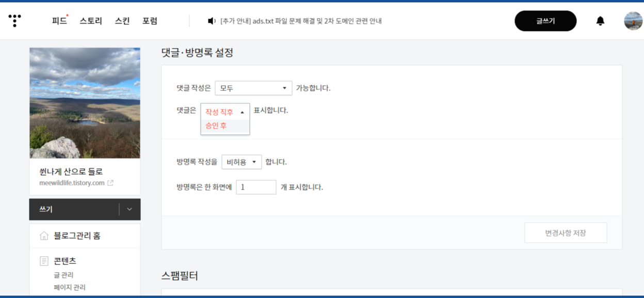Viewport: 644px width, 298px height.
Task: Click the 콘텐츠 document icon
Action: [44, 261]
